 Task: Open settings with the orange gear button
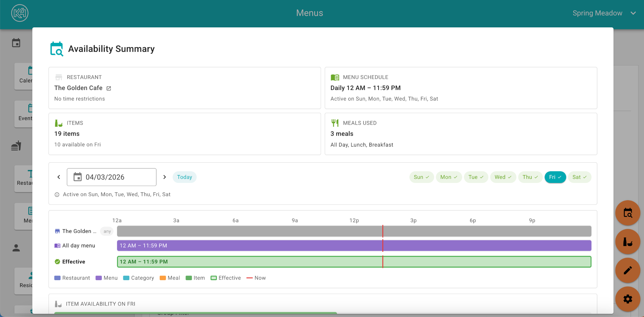pyautogui.click(x=627, y=299)
